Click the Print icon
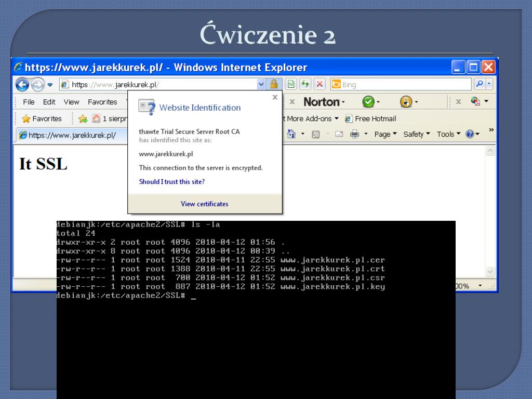The height and width of the screenshot is (399, 532). coord(354,134)
